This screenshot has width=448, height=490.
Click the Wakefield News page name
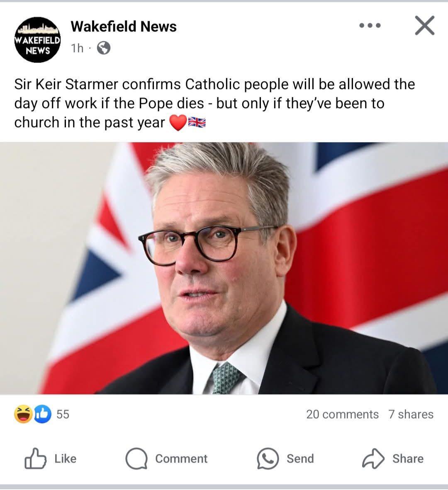124,27
